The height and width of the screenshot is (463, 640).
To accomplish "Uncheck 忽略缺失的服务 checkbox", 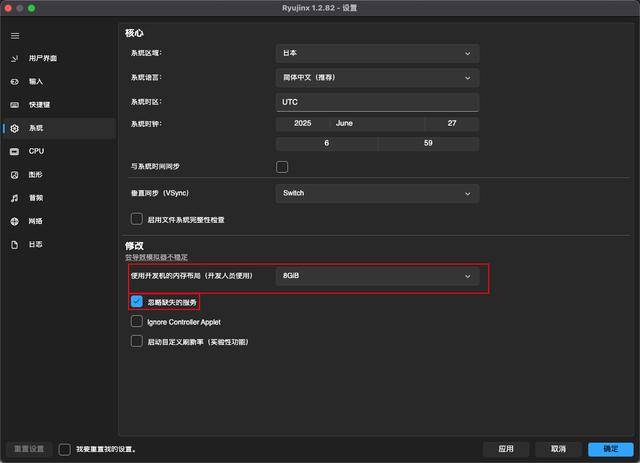I will (137, 302).
